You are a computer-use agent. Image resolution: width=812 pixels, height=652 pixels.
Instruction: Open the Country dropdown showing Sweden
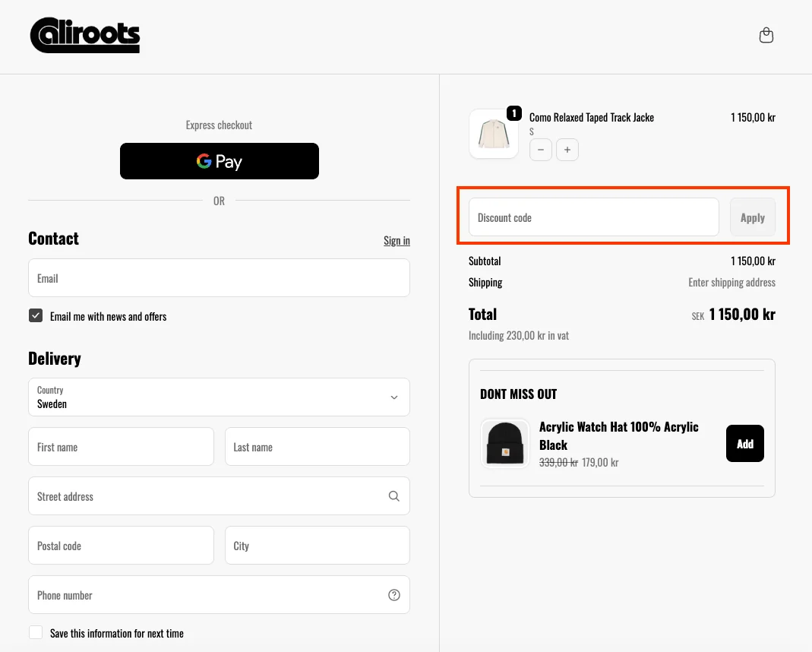[219, 397]
